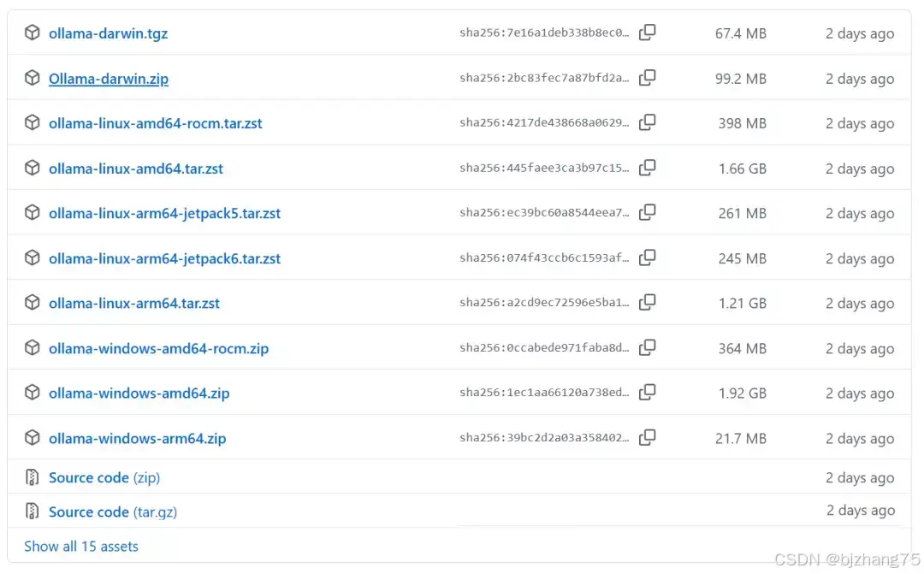This screenshot has width=924, height=574.
Task: Copy hash of ollama-linux-amd64-rocm.tar.zst
Action: point(647,122)
